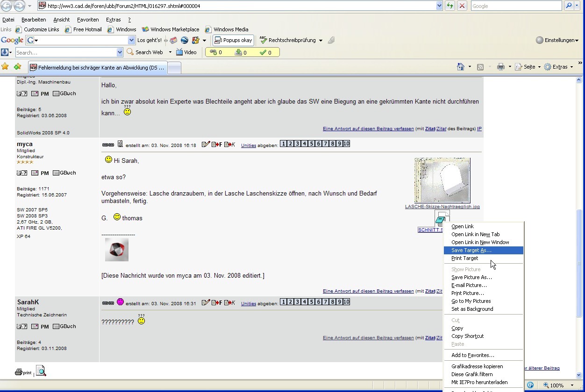
Task: Choose Save Target As... in the context menu
Action: [484, 250]
